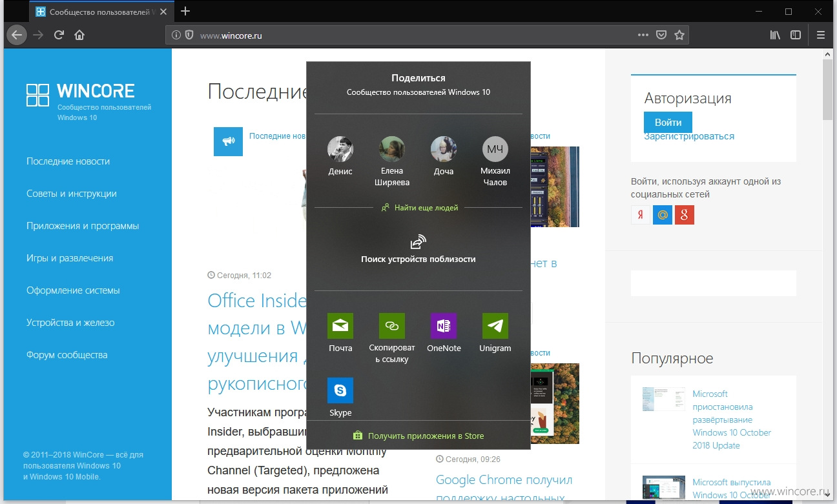This screenshot has height=504, width=837.
Task: Click Найти еще людей link
Action: [419, 208]
